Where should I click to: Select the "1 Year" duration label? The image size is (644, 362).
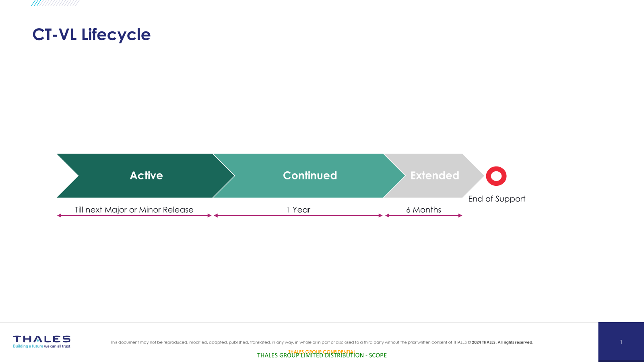click(298, 210)
